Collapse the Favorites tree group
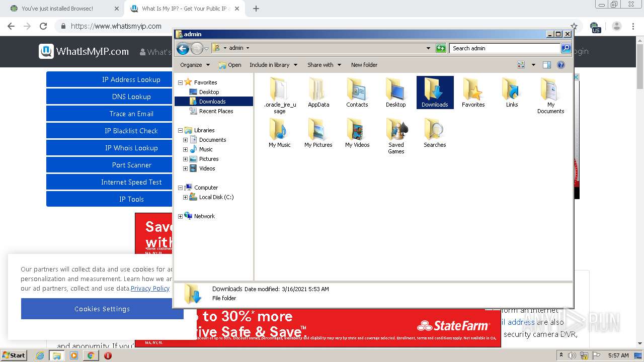Screen dimensions: 644x362 [180, 82]
